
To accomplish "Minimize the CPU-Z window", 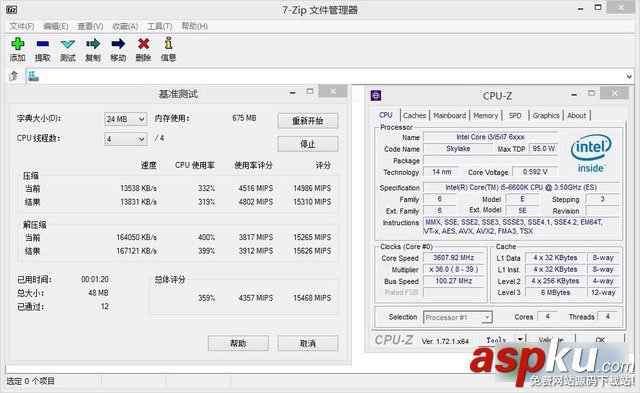I will [x=574, y=94].
